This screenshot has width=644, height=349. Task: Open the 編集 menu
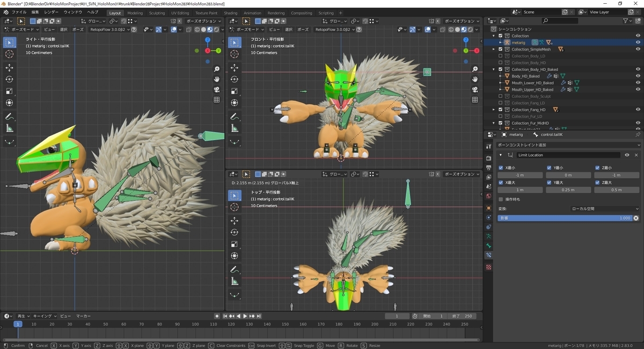pos(35,12)
